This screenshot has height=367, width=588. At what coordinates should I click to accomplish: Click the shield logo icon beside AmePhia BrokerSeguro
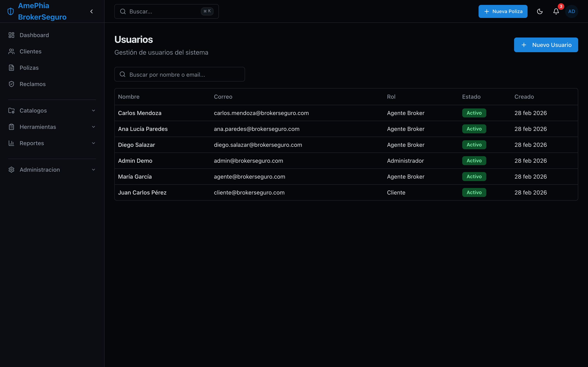(x=11, y=11)
